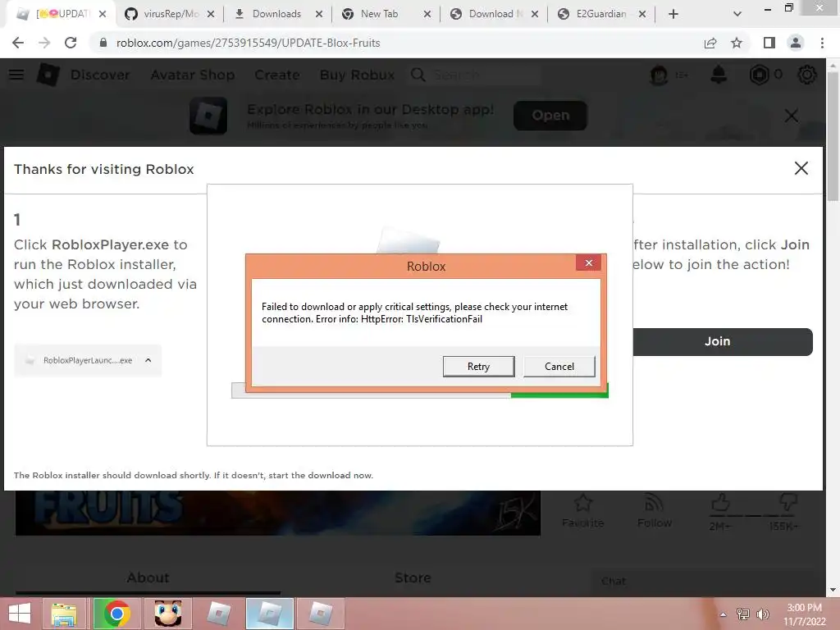The width and height of the screenshot is (840, 630).
Task: Click the page vertical scrollbar
Action: 833,135
